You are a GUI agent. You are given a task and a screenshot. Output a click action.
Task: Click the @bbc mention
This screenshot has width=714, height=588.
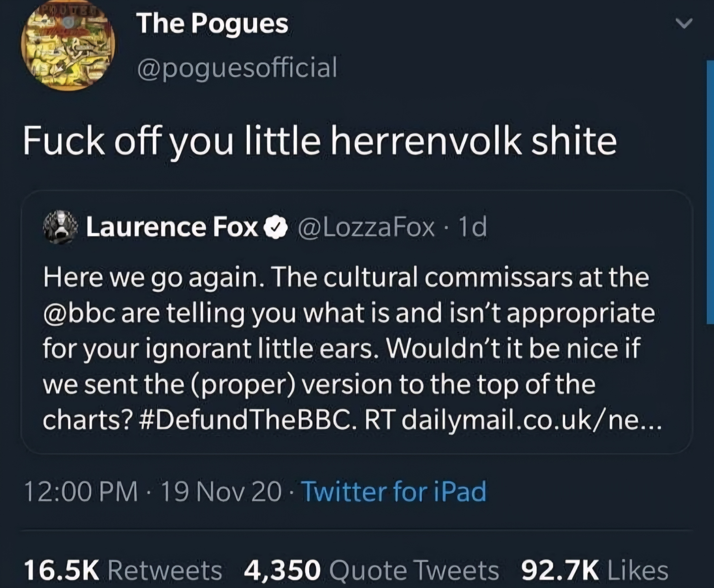pyautogui.click(x=79, y=313)
